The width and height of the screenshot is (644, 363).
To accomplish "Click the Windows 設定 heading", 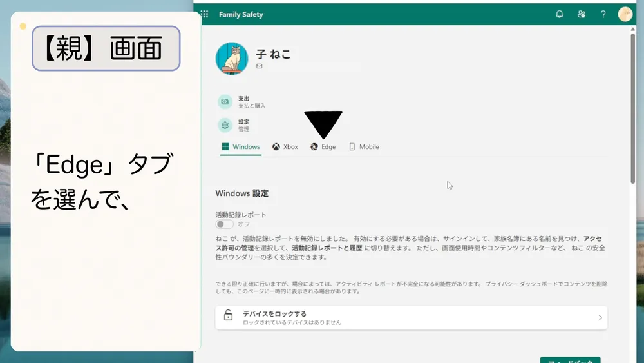I will (x=242, y=193).
